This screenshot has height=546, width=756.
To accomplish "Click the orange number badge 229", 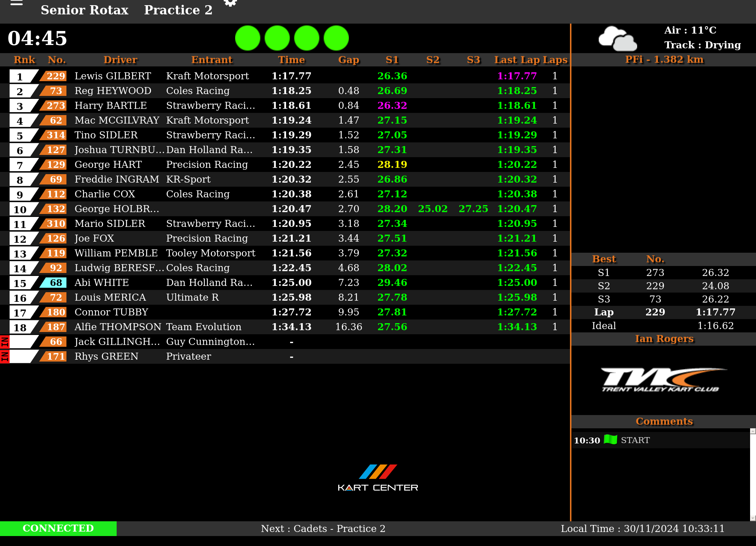I will [55, 76].
